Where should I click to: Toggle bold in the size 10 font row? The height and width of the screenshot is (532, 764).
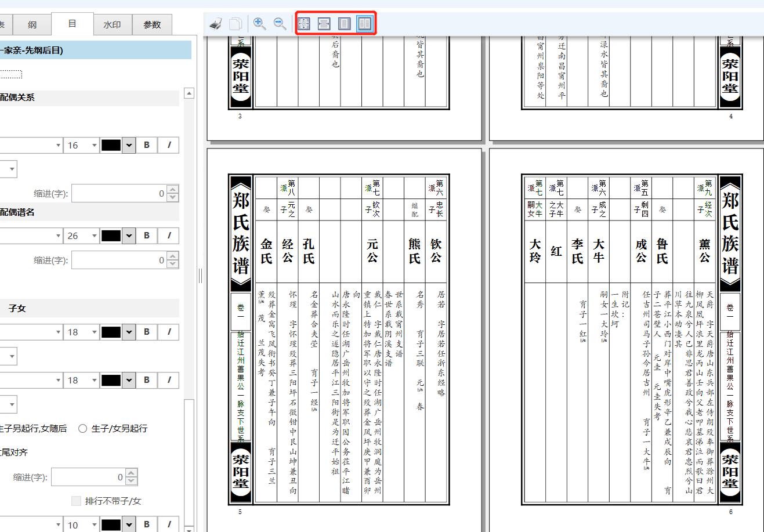[x=147, y=524]
